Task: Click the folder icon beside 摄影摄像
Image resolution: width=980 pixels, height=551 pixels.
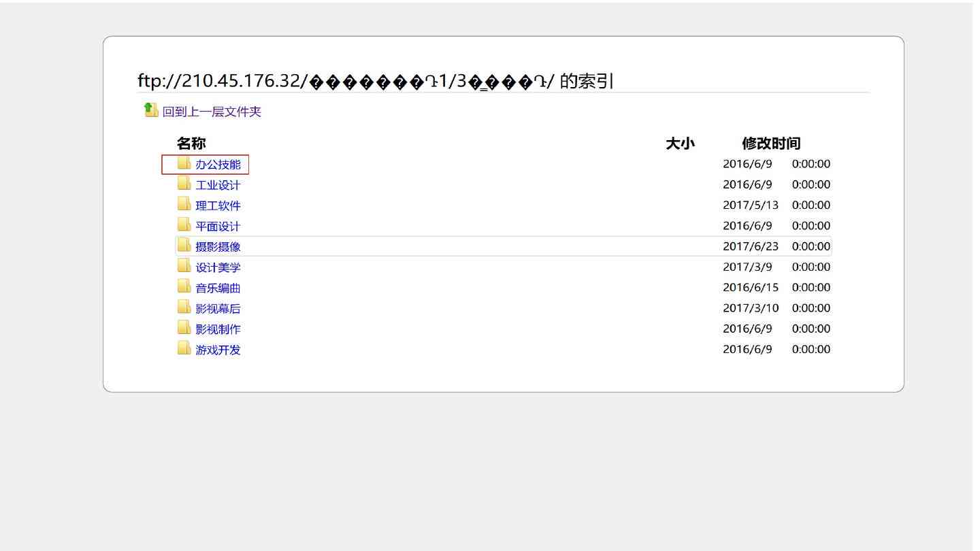Action: pos(184,246)
